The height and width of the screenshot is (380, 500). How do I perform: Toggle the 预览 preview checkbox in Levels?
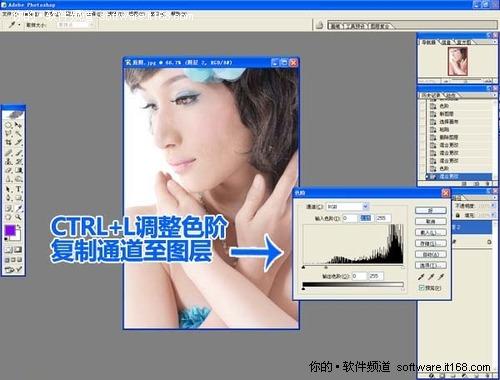tap(421, 287)
